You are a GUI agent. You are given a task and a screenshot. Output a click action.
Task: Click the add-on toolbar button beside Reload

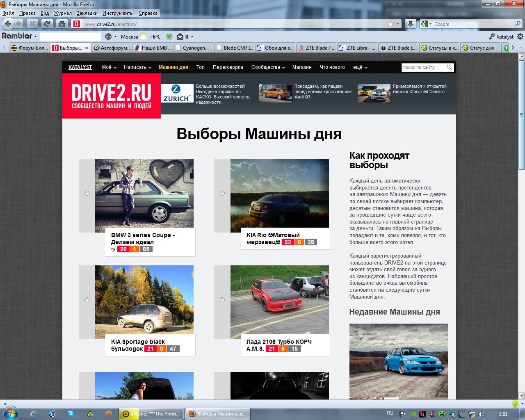[62, 24]
